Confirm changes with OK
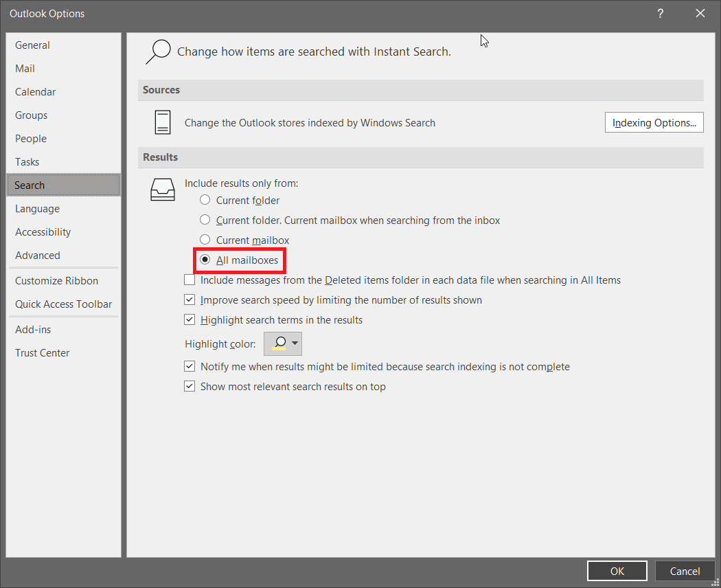This screenshot has width=721, height=588. (617, 571)
